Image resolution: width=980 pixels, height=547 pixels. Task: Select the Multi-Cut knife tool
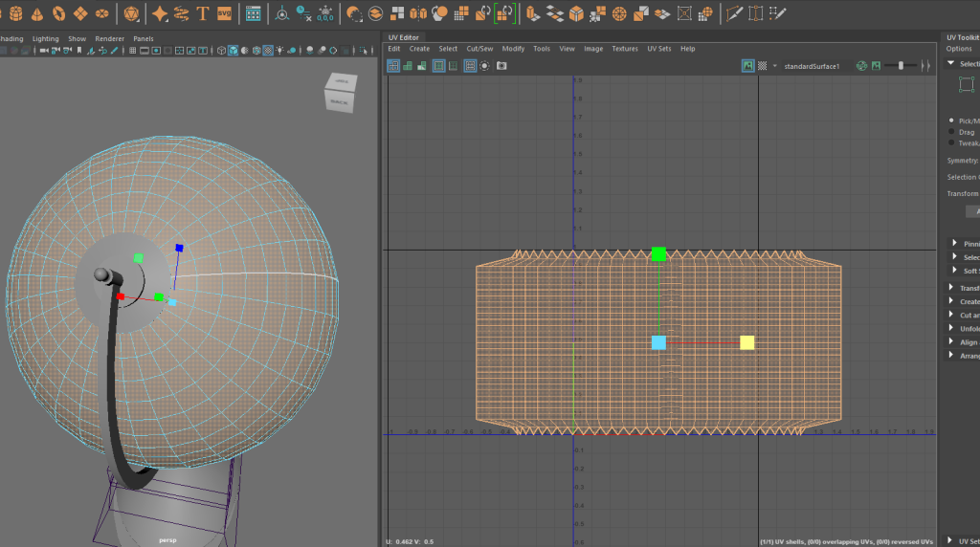[734, 13]
